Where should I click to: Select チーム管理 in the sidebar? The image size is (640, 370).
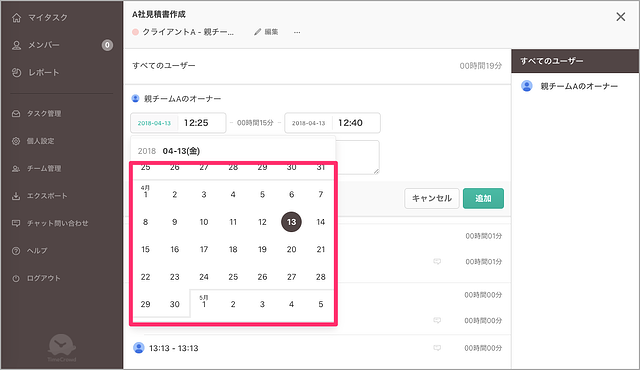click(x=44, y=168)
